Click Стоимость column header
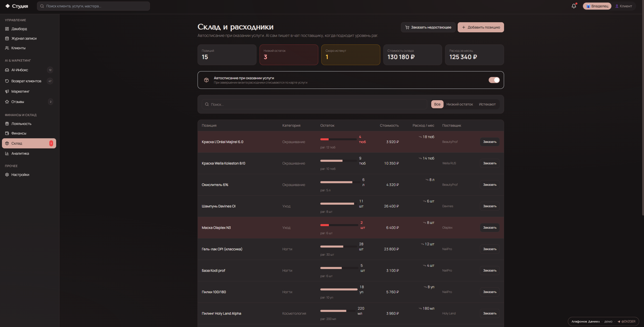644x327 pixels. pos(389,125)
